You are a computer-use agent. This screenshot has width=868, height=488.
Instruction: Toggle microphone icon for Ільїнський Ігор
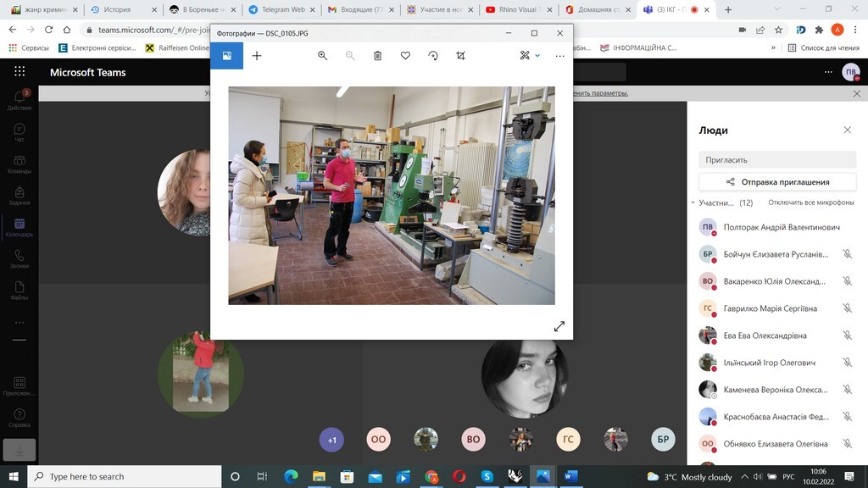point(847,363)
